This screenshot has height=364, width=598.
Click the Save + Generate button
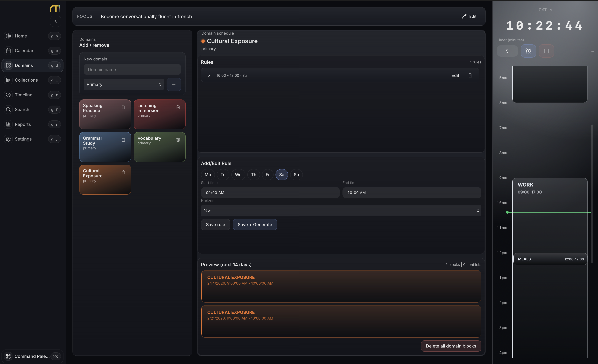255,224
